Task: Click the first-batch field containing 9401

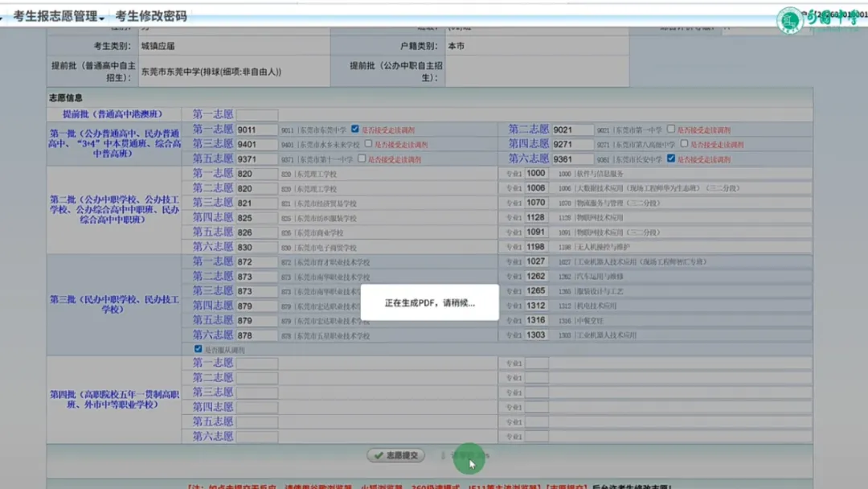Action: point(257,145)
